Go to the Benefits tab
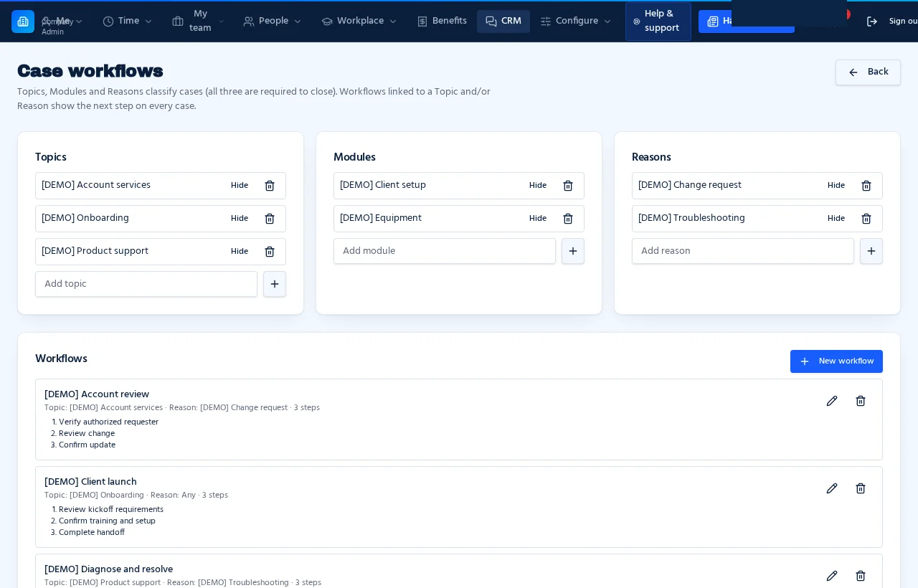This screenshot has height=588, width=918. coord(442,22)
